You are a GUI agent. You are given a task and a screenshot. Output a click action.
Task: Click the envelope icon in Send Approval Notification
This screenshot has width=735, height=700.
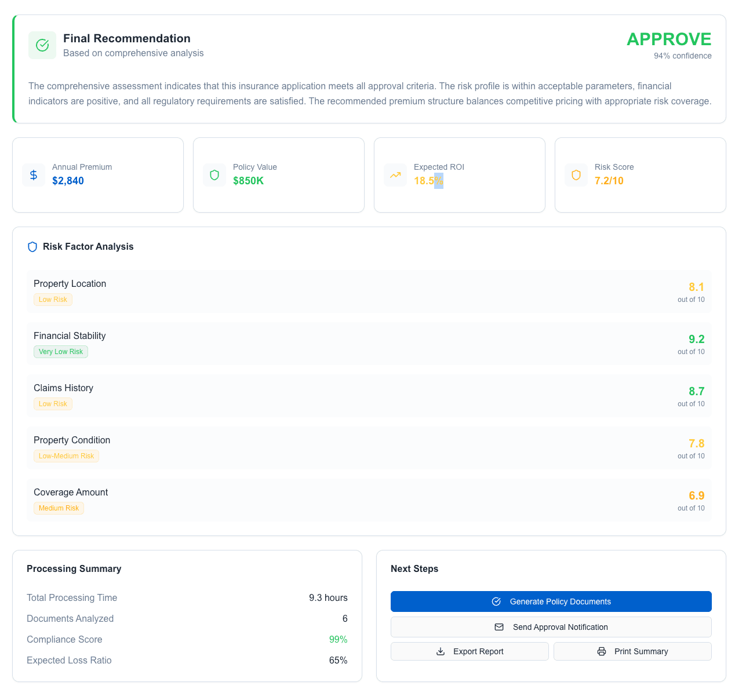pos(499,627)
